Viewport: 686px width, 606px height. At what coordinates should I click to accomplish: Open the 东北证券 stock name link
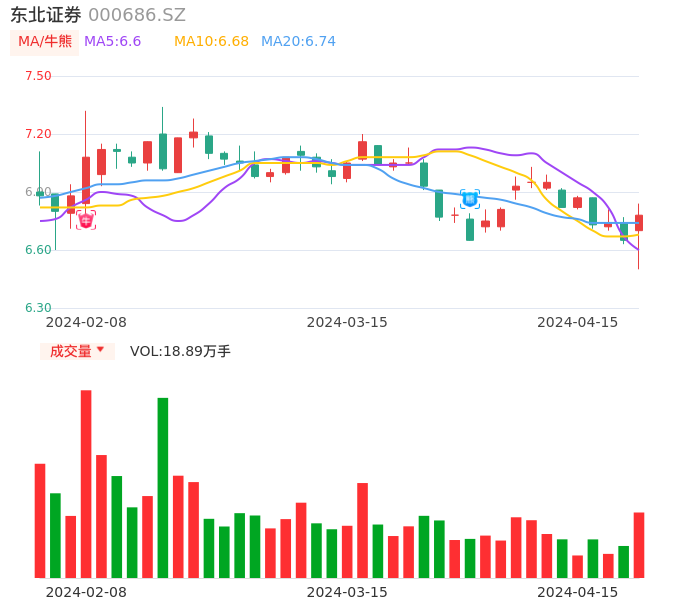(46, 15)
